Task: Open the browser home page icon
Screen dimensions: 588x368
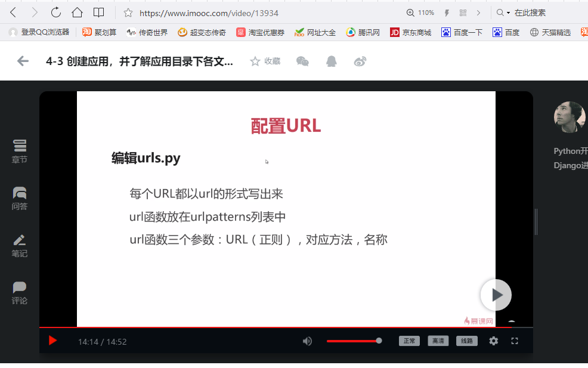Action: pyautogui.click(x=78, y=13)
